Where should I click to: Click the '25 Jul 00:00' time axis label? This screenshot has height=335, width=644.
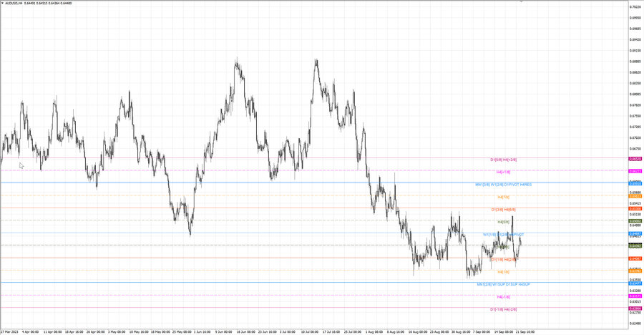pos(352,331)
